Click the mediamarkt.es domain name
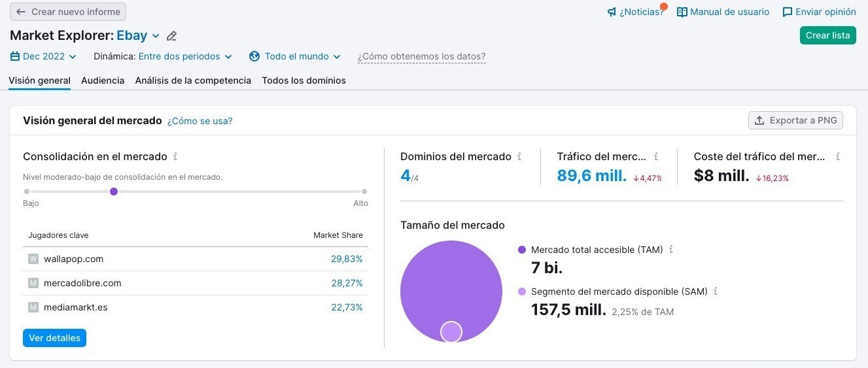Screen dimensions: 868x368 (76, 307)
